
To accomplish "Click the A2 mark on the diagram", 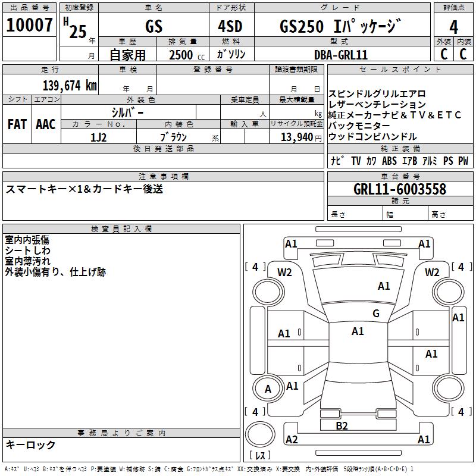I will point(292,439).
